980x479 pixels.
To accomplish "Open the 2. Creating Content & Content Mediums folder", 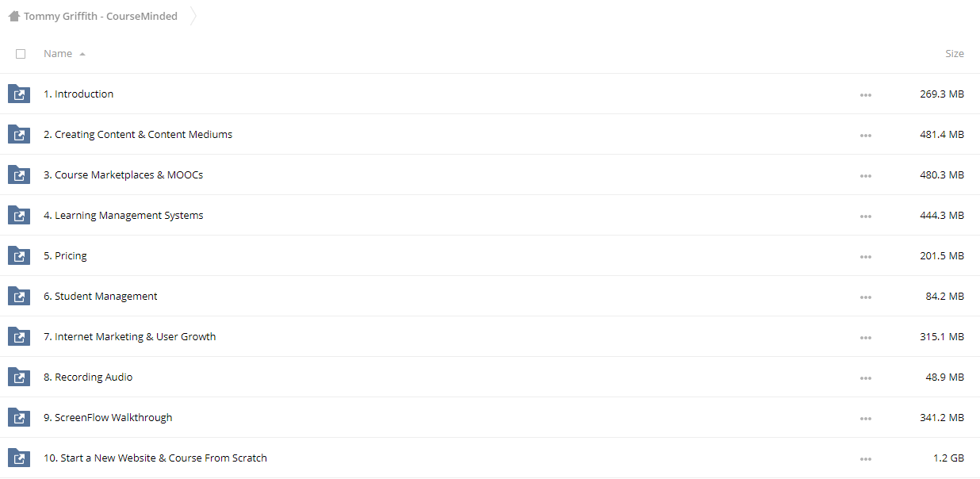I will 138,134.
